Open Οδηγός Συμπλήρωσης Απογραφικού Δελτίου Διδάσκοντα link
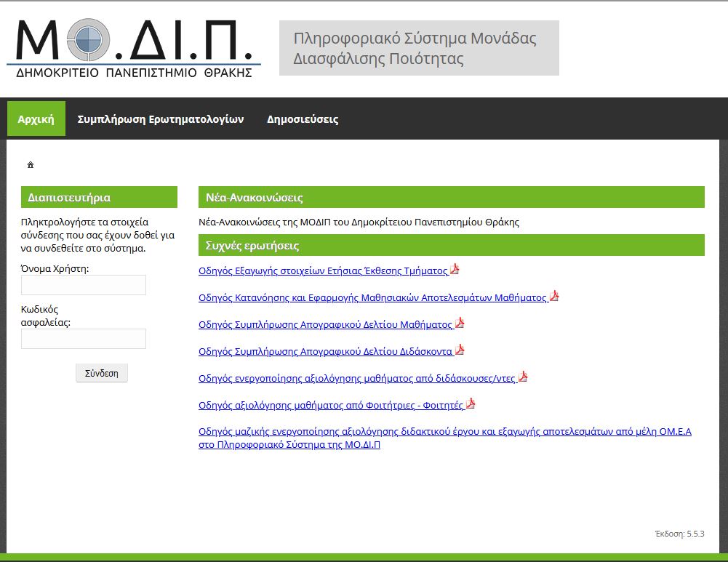 [325, 352]
